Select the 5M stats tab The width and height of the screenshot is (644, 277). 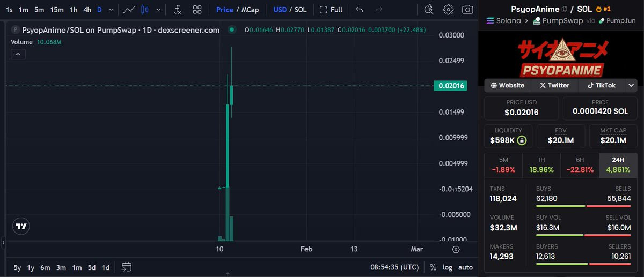[503, 165]
